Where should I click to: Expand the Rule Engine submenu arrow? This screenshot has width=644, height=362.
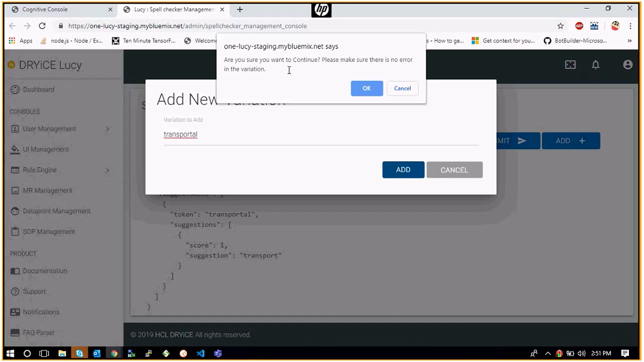[108, 170]
